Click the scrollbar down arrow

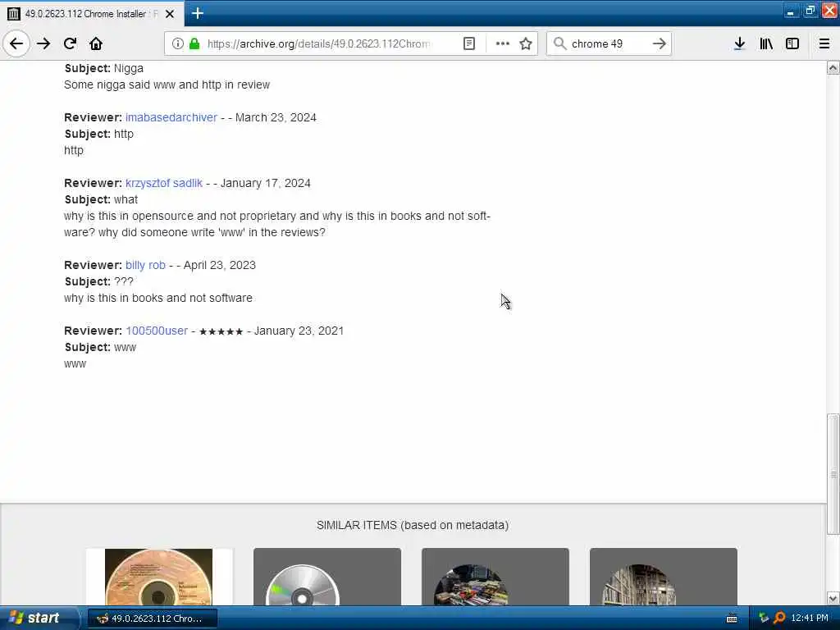point(833,598)
